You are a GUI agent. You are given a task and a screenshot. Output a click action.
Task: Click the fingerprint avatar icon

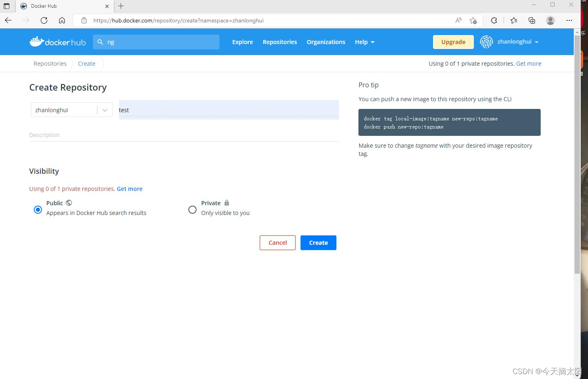(x=486, y=42)
